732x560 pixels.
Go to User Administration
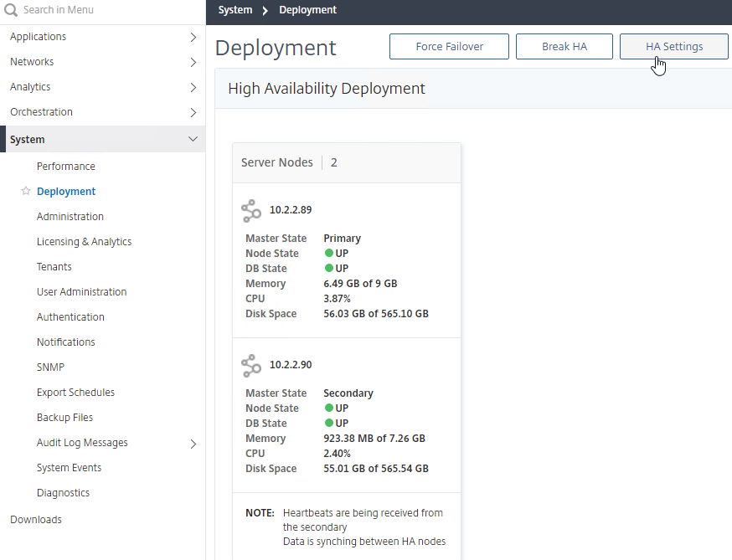tap(82, 291)
